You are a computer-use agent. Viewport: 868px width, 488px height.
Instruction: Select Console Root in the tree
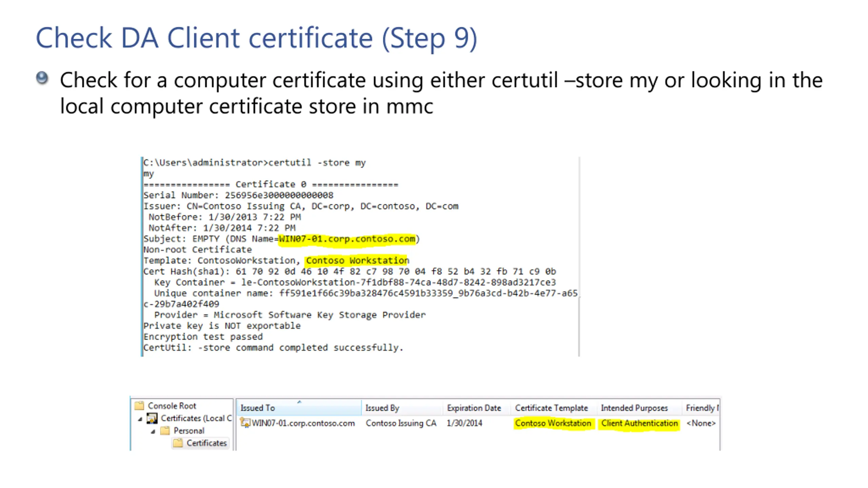coord(172,406)
